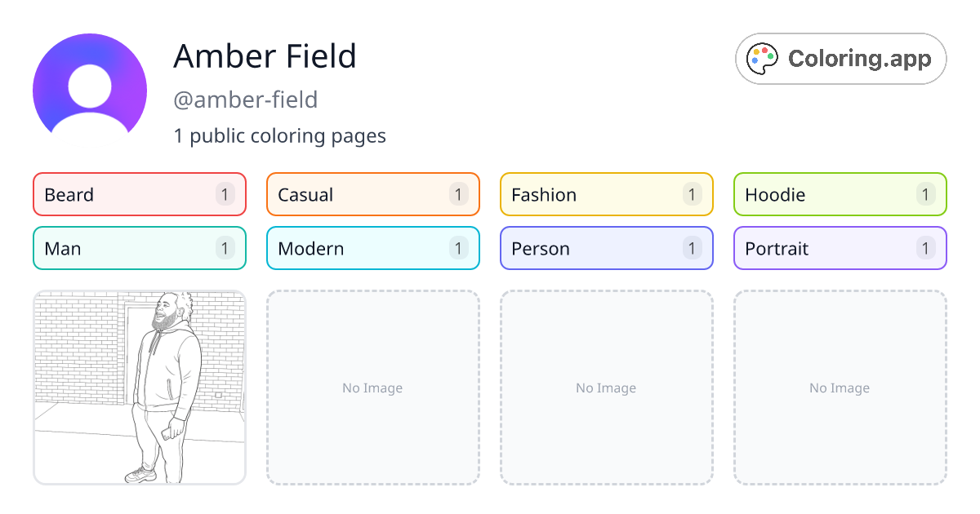Click the count badge on Beard tag
Screen dimensions: 980x514
[225, 194]
